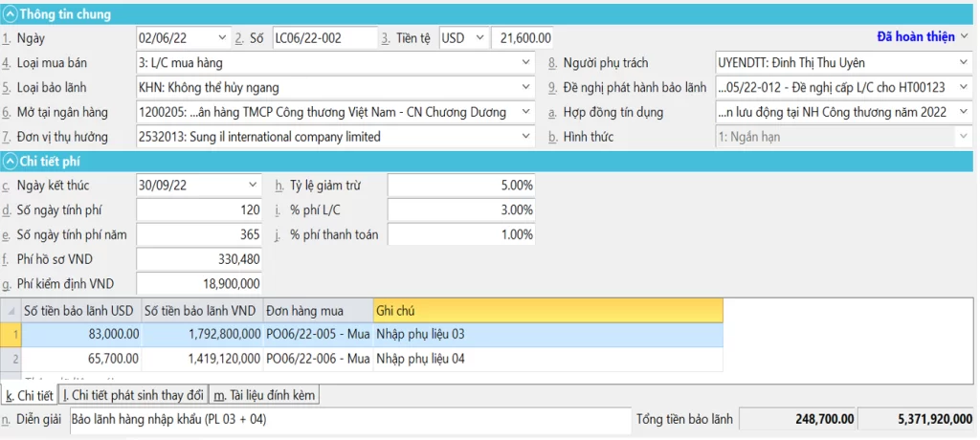Open the Loại bảo lãnh dropdown
The width and height of the screenshot is (980, 440).
pyautogui.click(x=525, y=88)
